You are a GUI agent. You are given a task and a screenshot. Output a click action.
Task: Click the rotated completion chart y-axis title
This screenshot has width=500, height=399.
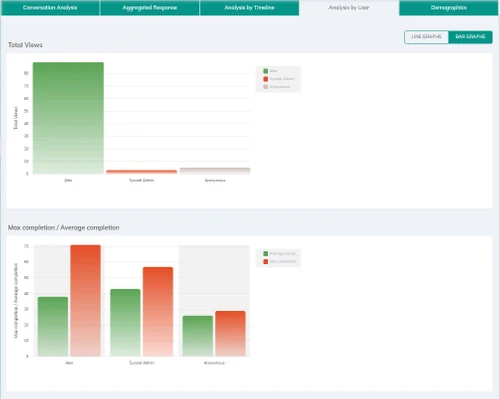[16, 301]
